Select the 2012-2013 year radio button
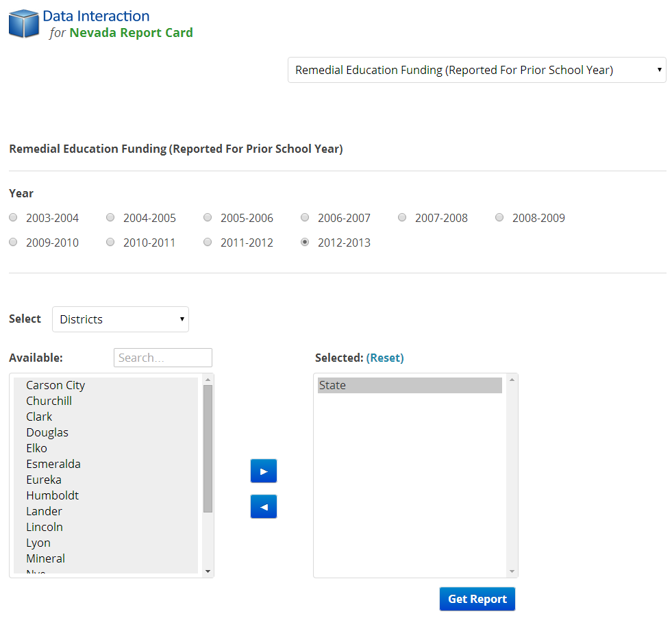The image size is (672, 618). (x=305, y=242)
